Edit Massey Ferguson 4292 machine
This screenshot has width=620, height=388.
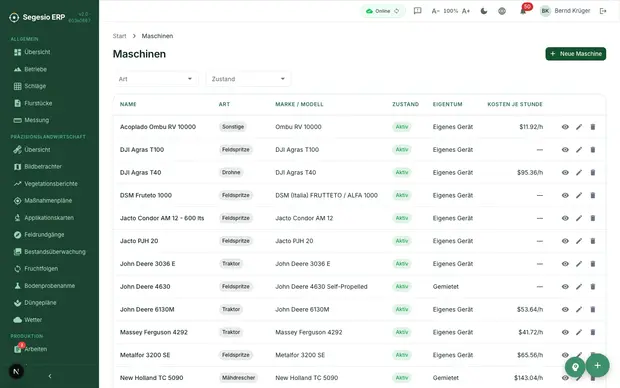[x=579, y=332]
